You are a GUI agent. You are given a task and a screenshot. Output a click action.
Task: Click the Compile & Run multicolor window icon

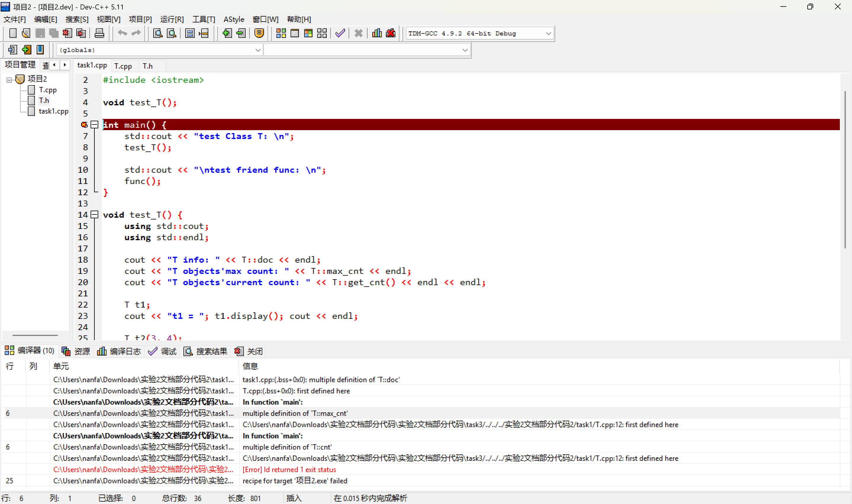308,33
